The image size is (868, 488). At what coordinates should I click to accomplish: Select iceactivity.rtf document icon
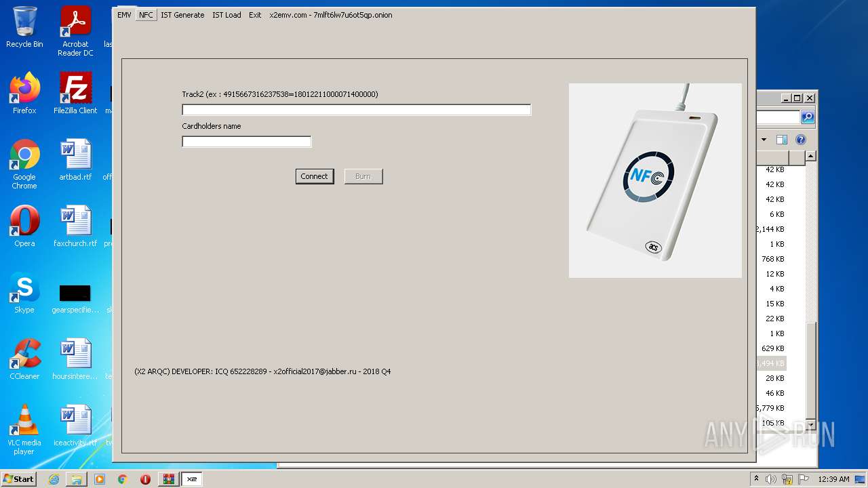(75, 426)
